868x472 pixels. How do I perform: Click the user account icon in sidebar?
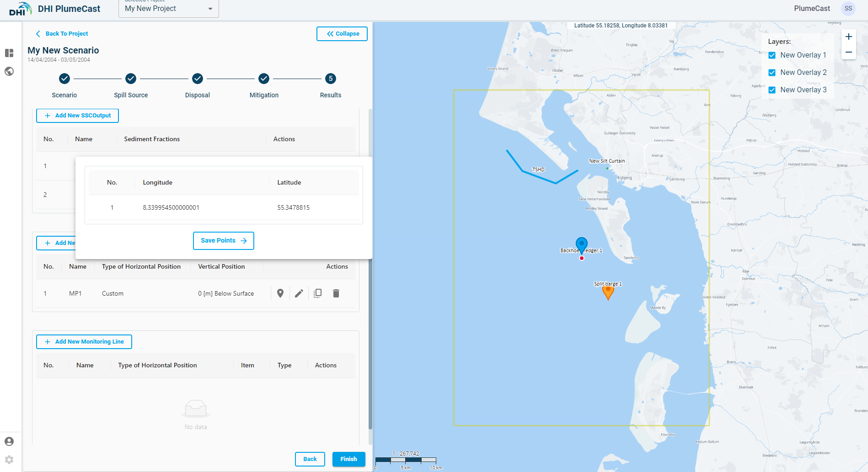click(9, 441)
